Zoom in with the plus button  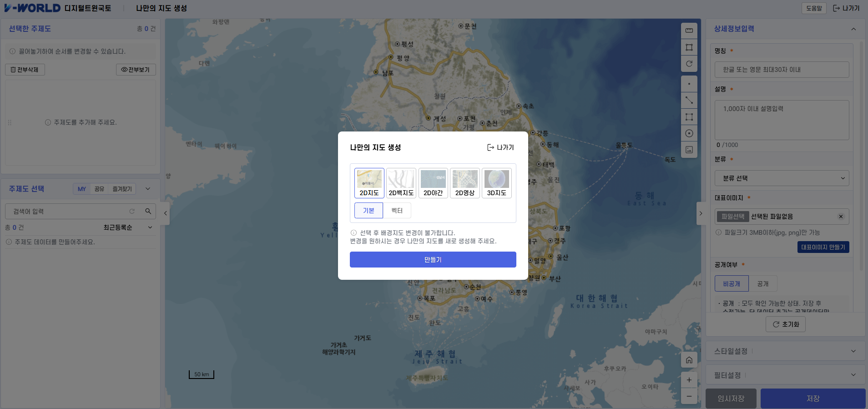(689, 380)
